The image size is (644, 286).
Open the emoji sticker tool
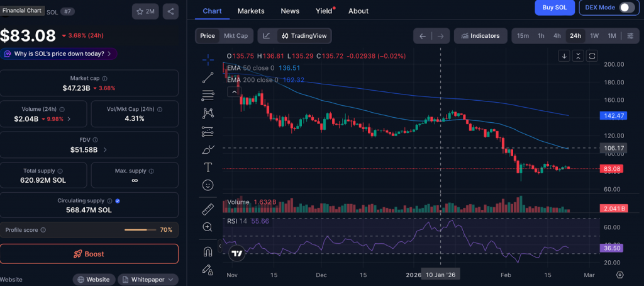click(208, 185)
